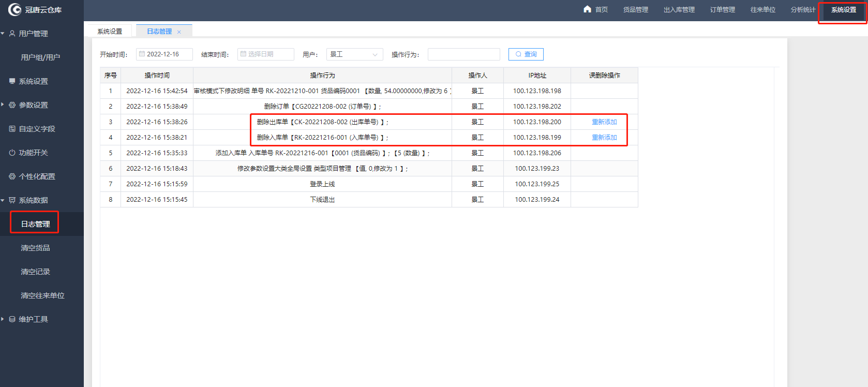
Task: Click the 操作行为 column header
Action: [322, 75]
